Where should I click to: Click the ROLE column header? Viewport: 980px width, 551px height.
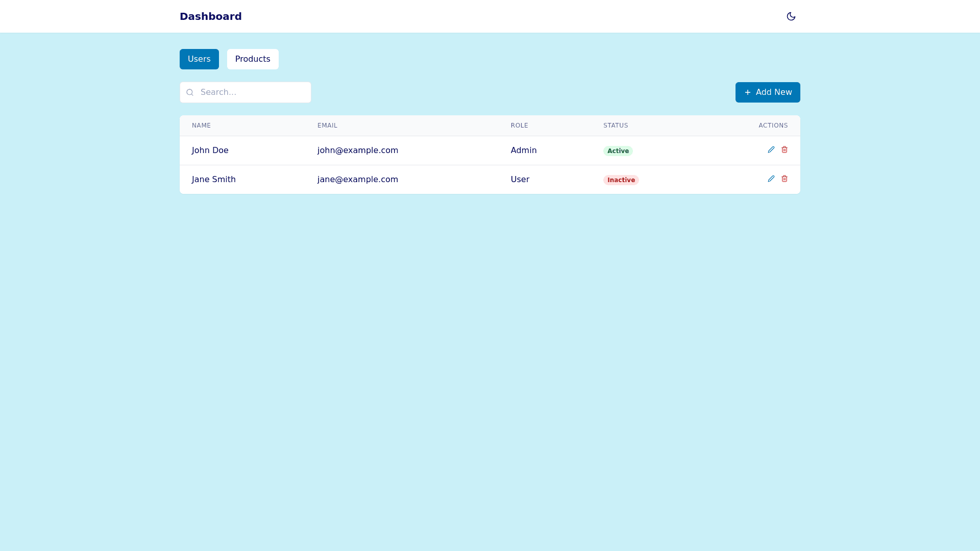520,126
